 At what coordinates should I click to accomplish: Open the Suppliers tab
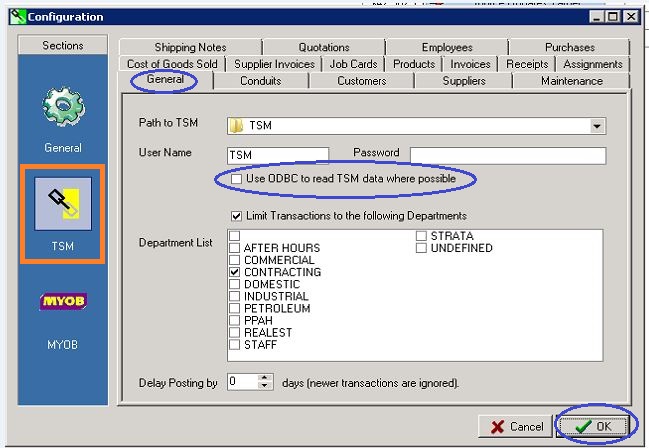coord(464,81)
